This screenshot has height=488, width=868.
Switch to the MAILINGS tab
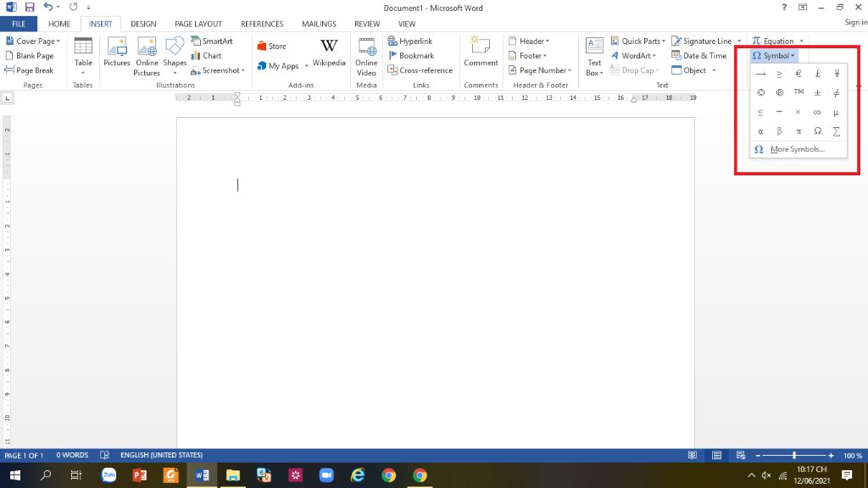pyautogui.click(x=319, y=24)
